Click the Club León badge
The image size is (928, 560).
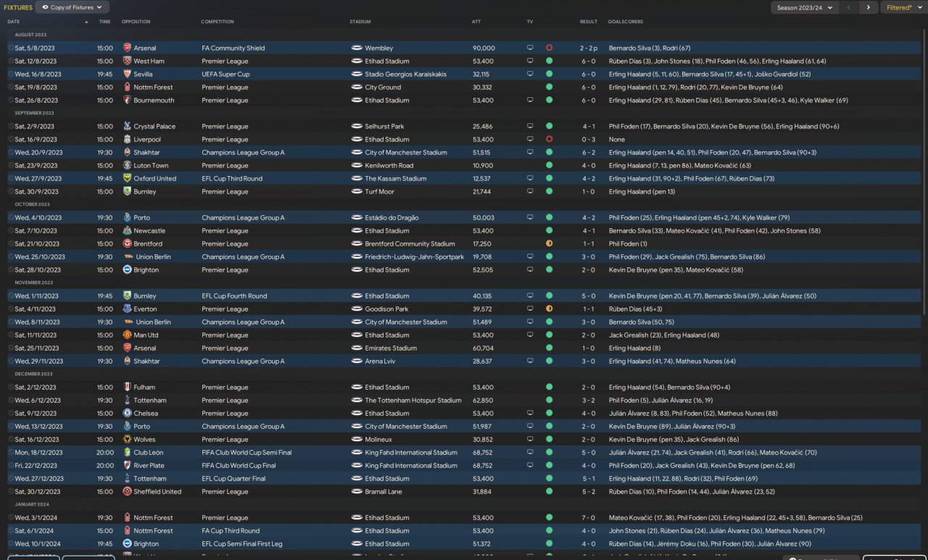point(127,452)
